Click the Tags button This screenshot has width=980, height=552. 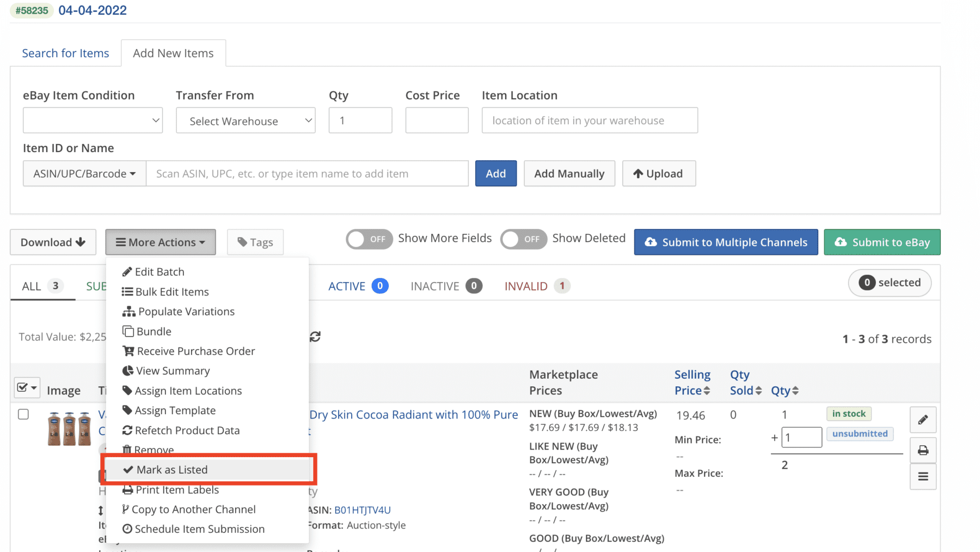255,242
